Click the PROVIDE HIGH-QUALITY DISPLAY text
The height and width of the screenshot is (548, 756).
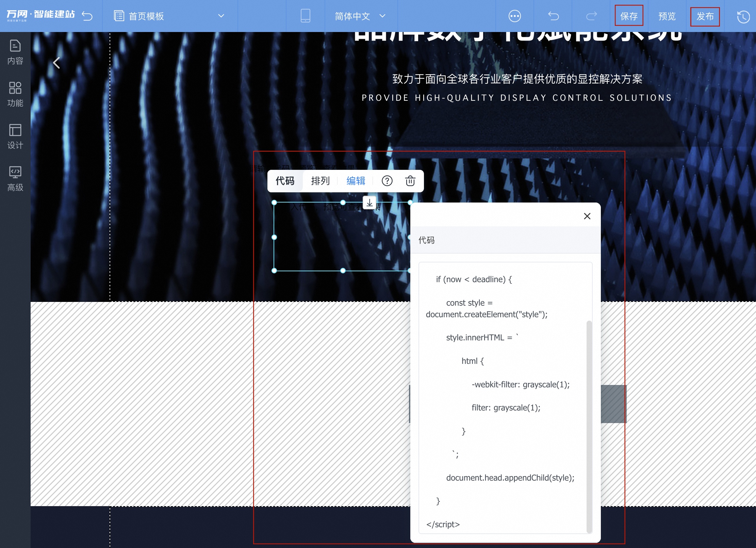(x=517, y=98)
